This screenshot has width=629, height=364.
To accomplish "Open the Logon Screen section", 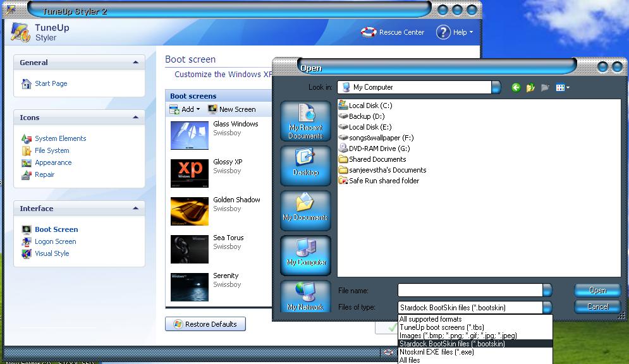I will coord(56,241).
